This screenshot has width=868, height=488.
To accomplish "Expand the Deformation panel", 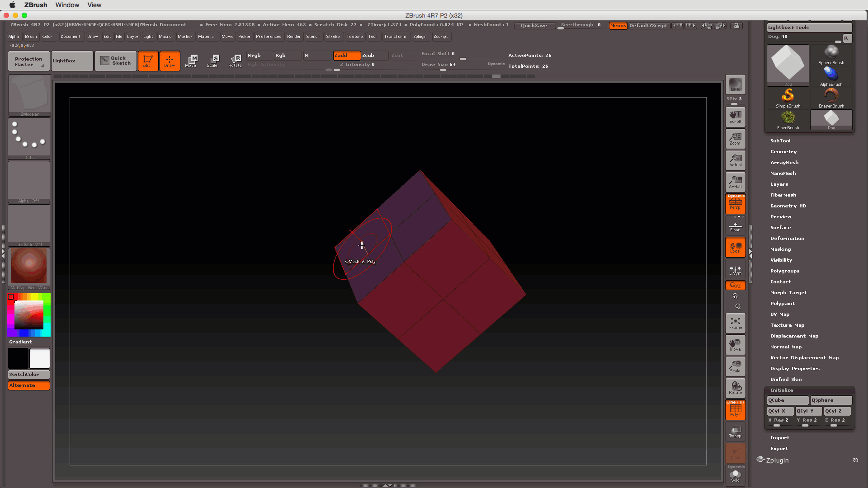I will 787,238.
